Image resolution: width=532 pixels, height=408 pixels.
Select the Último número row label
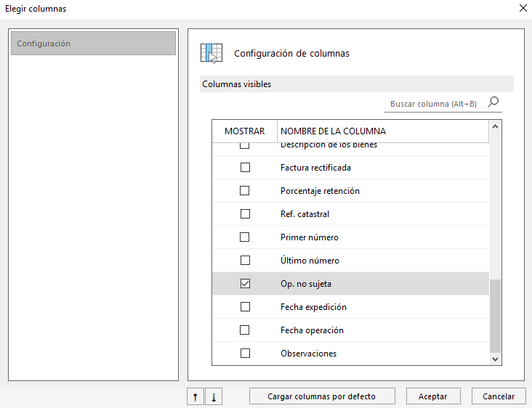310,260
